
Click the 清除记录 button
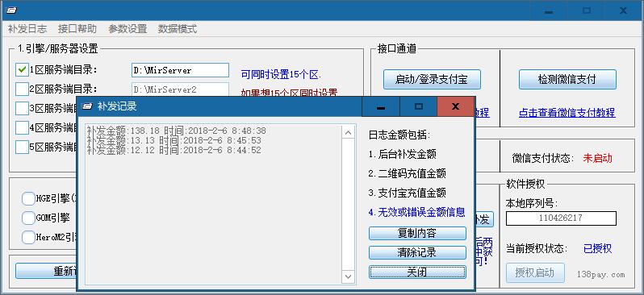[x=417, y=253]
